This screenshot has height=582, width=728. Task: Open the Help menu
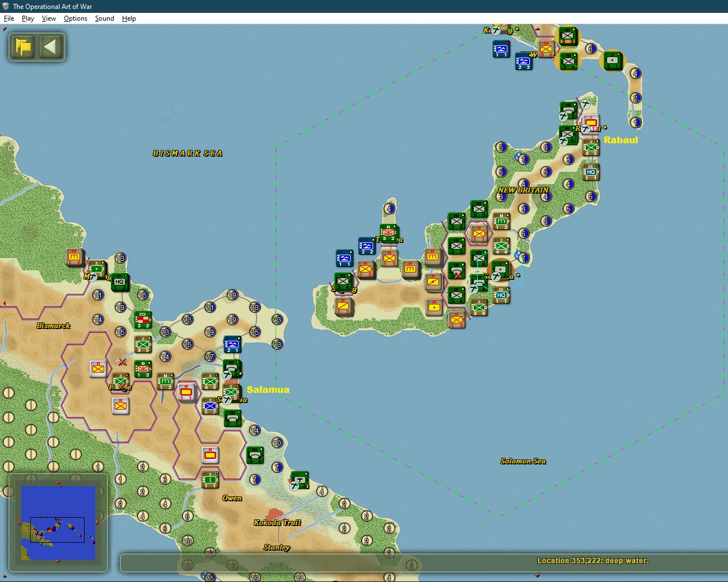point(129,18)
